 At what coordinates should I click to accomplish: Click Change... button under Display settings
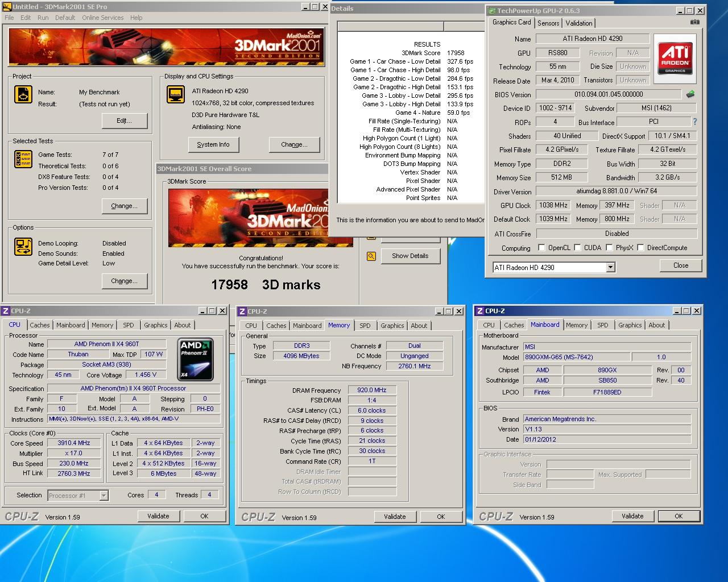294,144
